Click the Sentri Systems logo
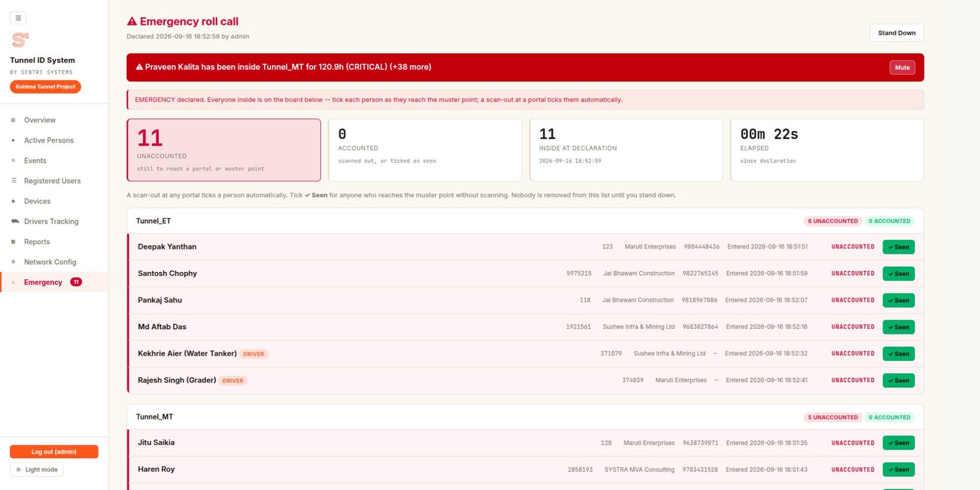The height and width of the screenshot is (490, 980). (x=20, y=40)
